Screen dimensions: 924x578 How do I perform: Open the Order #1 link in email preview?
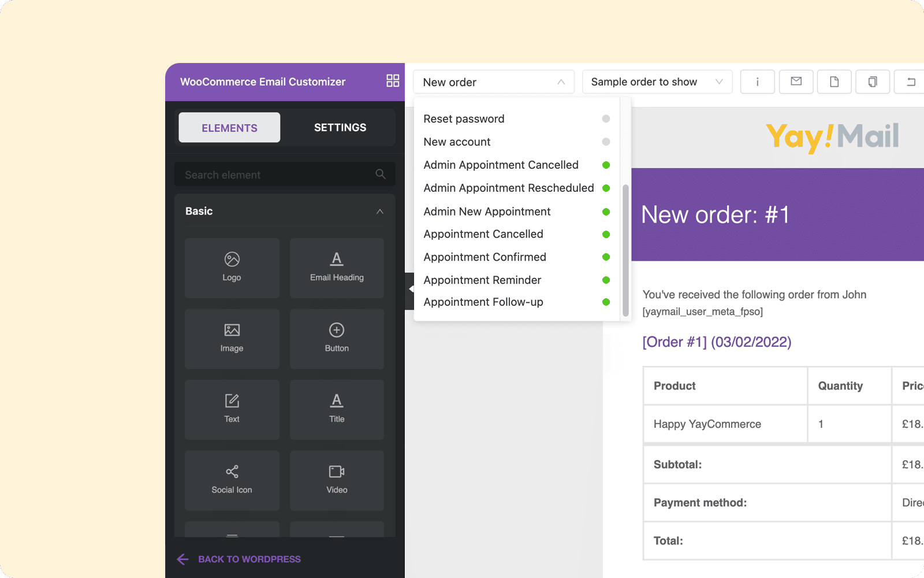(717, 342)
